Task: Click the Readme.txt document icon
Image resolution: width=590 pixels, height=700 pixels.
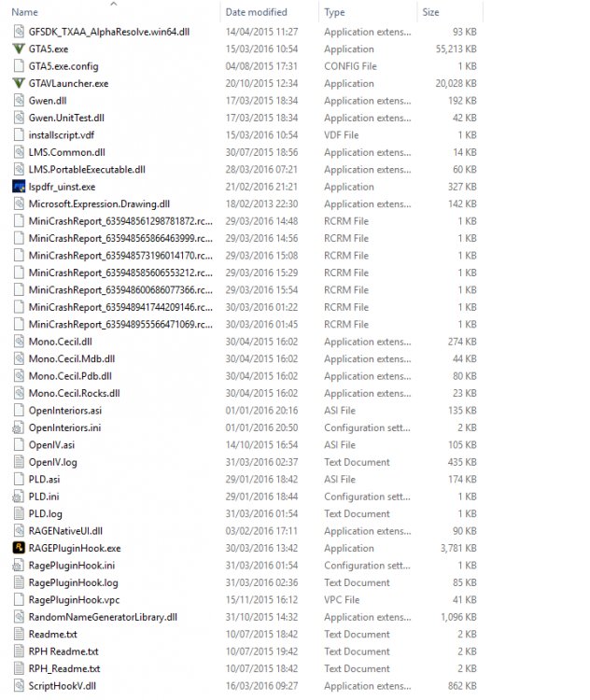Action: (19, 634)
